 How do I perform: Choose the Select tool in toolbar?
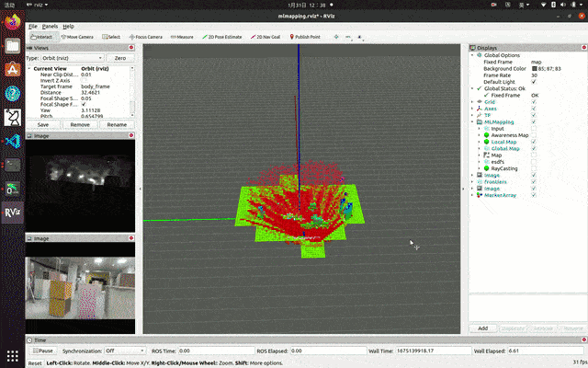[x=111, y=37]
